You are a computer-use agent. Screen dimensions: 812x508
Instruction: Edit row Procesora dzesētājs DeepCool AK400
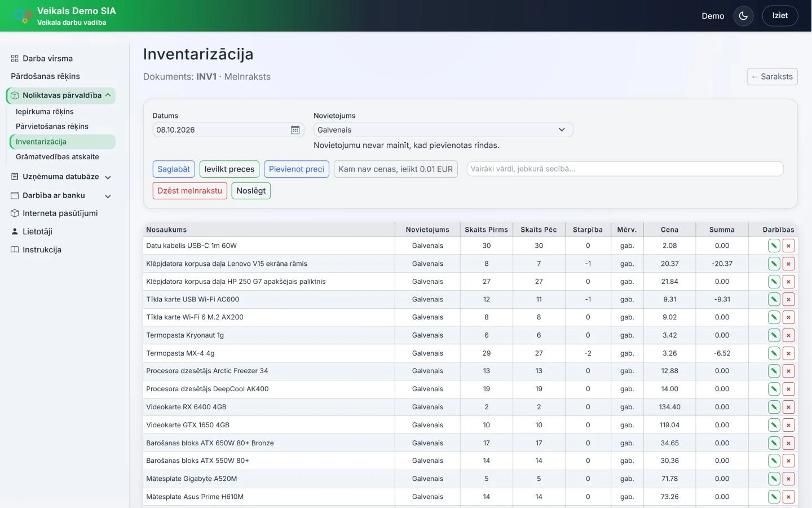pyautogui.click(x=774, y=389)
